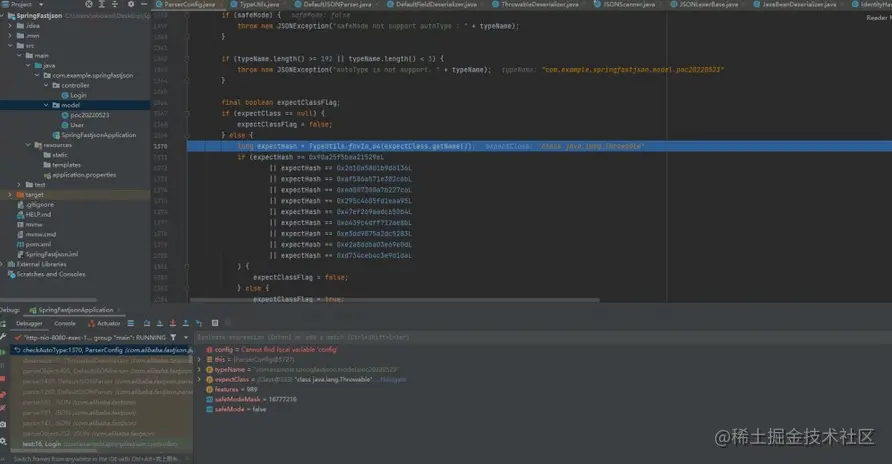Image resolution: width=892 pixels, height=464 pixels.
Task: Click the modify run configuration wrench icon
Action: pyautogui.click(x=3, y=337)
